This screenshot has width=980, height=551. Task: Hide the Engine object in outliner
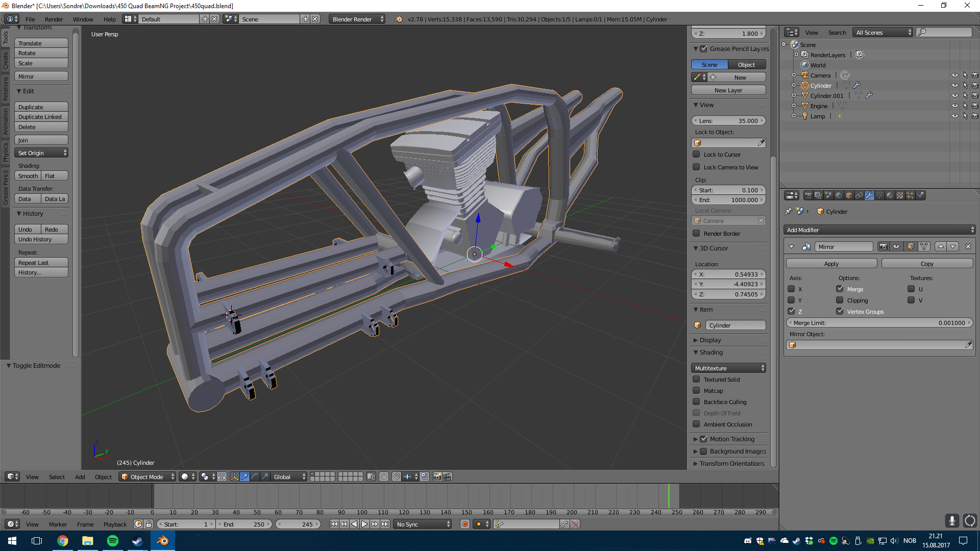(x=954, y=106)
